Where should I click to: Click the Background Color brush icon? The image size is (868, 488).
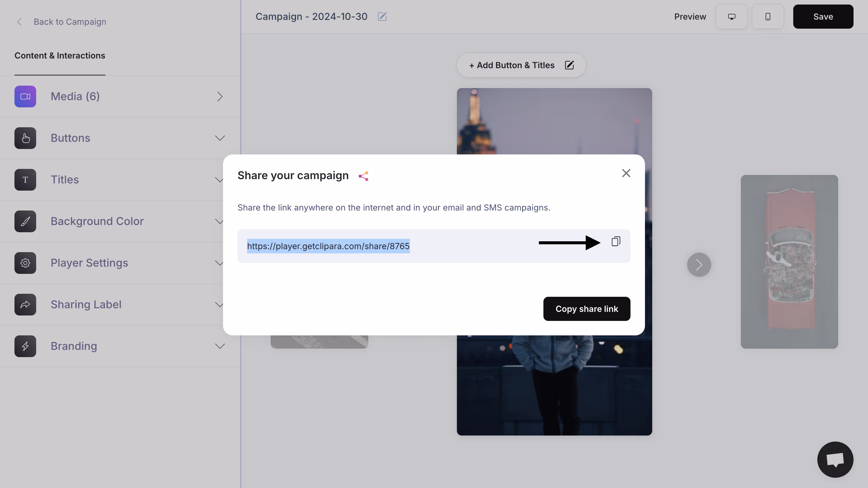point(25,221)
